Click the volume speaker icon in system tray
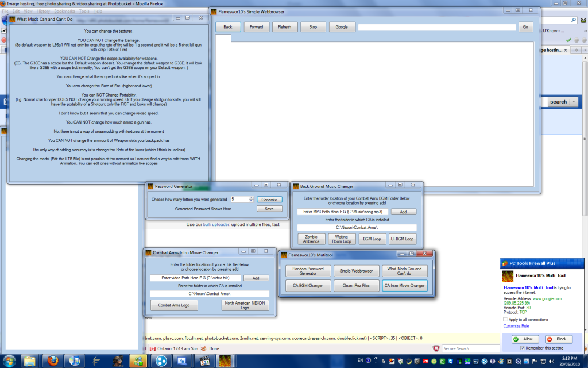588x368 pixels. pyautogui.click(x=551, y=361)
